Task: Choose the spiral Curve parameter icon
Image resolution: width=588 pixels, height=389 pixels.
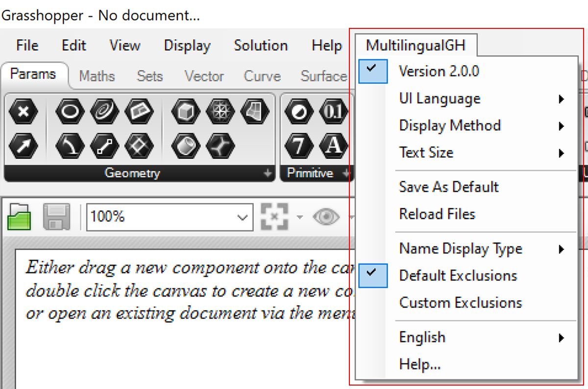Action: 104,111
